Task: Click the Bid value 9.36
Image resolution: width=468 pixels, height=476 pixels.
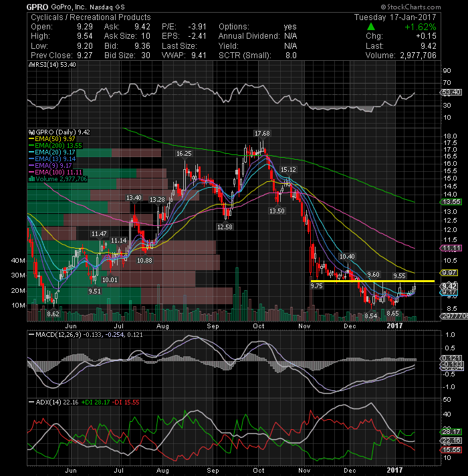Action: 142,46
